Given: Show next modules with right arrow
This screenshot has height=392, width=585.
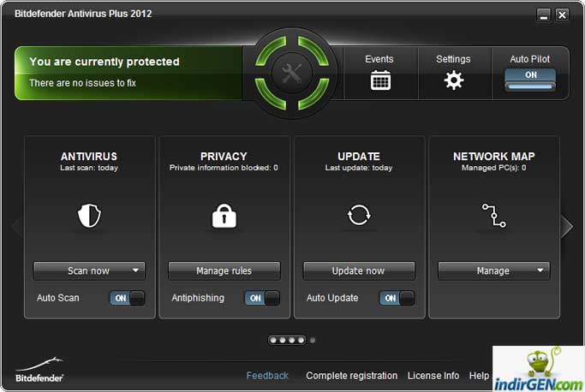Looking at the screenshot, I should click(x=567, y=226).
